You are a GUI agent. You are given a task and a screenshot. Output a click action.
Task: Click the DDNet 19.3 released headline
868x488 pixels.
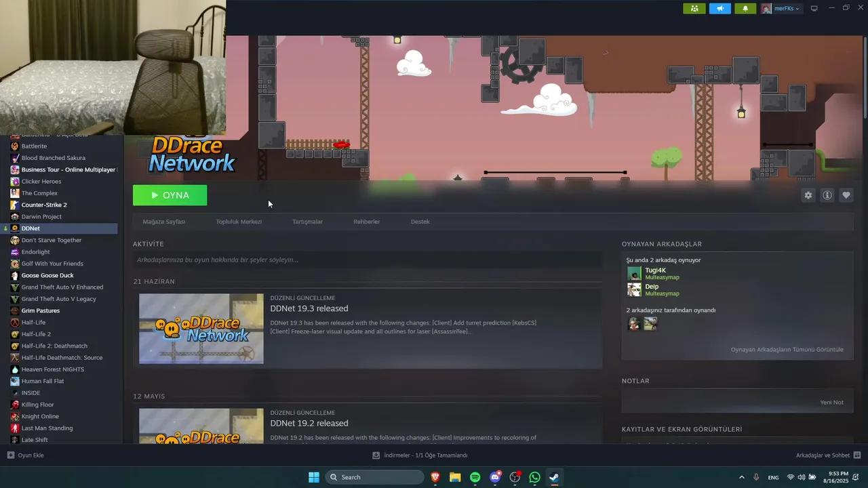click(309, 308)
